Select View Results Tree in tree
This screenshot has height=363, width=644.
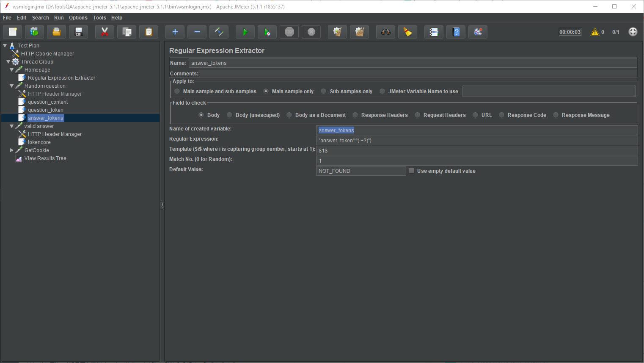tap(45, 158)
